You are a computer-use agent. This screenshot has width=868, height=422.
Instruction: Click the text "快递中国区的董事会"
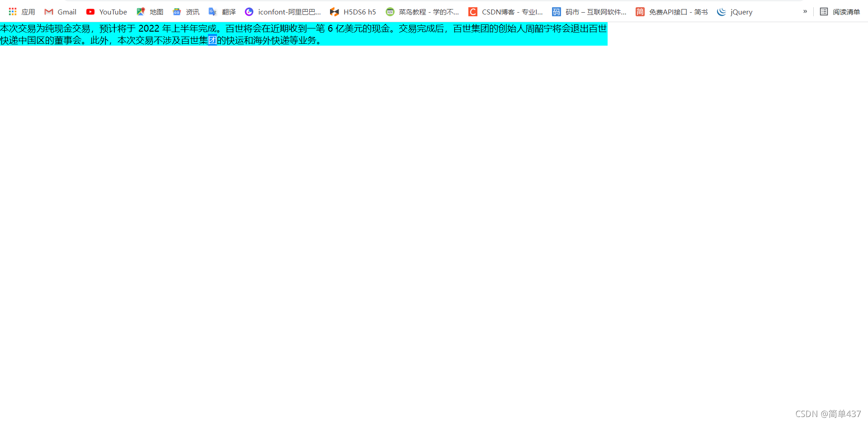[x=41, y=40]
